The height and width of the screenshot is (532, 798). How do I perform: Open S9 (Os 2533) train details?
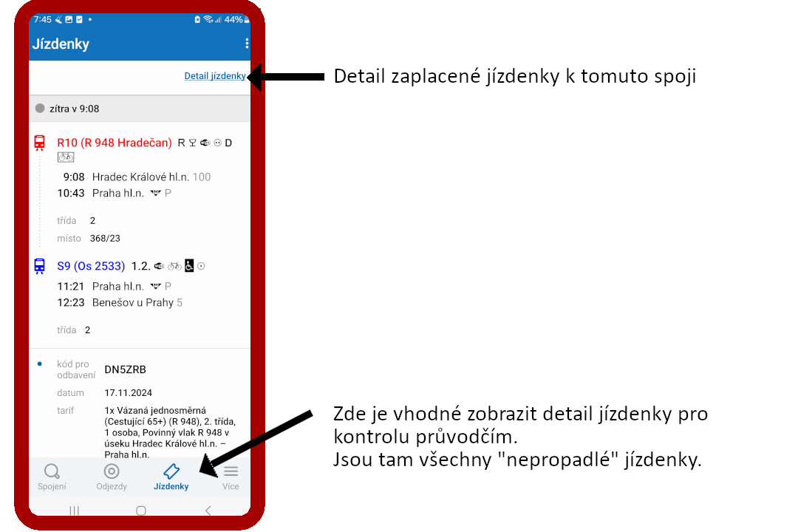(x=91, y=266)
